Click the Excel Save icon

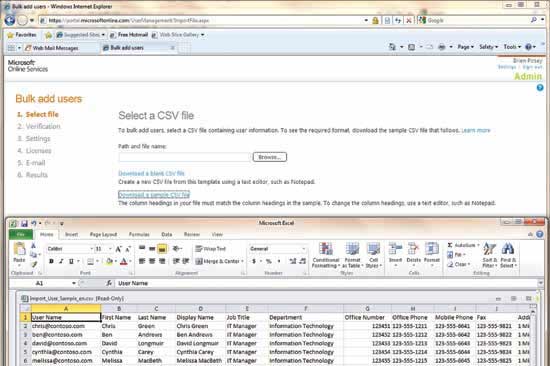pos(24,224)
